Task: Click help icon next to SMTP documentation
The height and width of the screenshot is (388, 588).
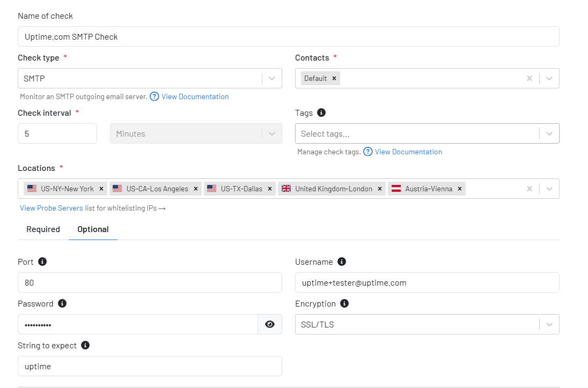Action: [x=154, y=96]
